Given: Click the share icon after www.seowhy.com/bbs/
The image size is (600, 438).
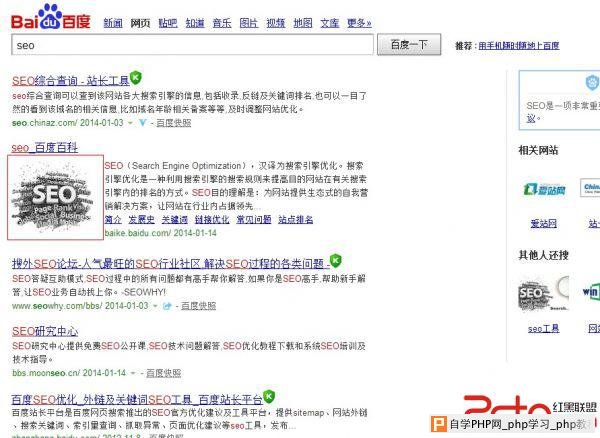Looking at the screenshot, I should 167,306.
